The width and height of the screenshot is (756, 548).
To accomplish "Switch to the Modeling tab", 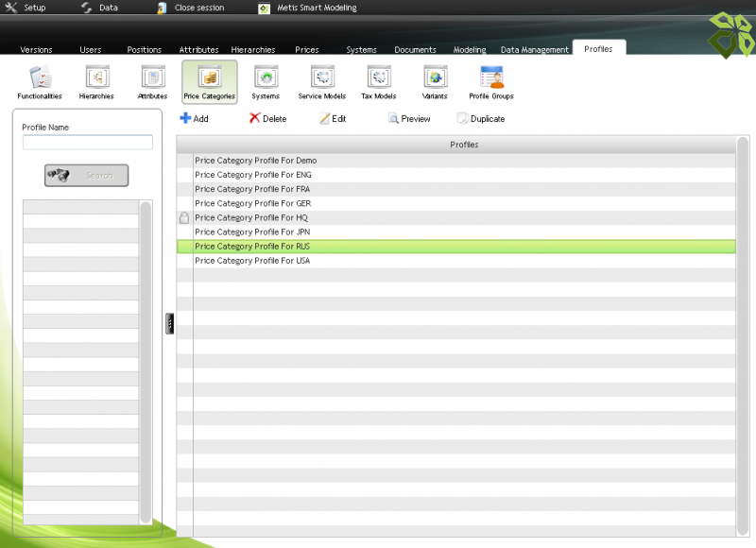I will [470, 49].
